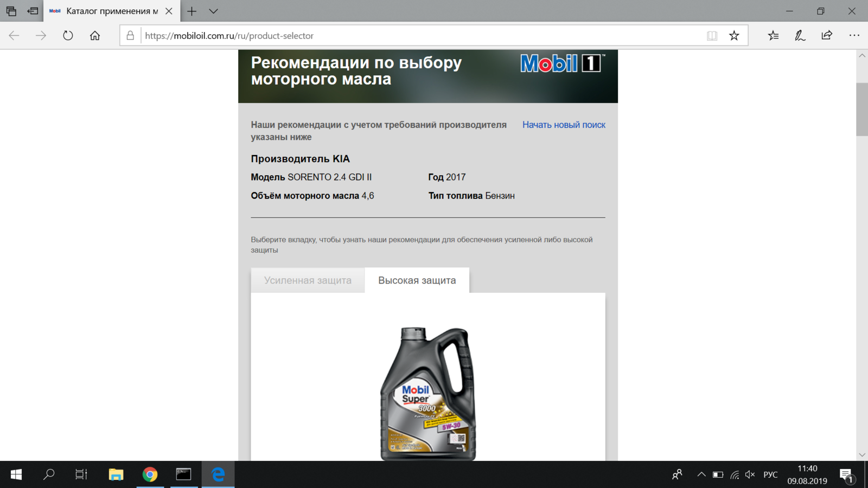The image size is (868, 488).
Task: Switch to Google Chrome on taskbar
Action: coord(150,474)
